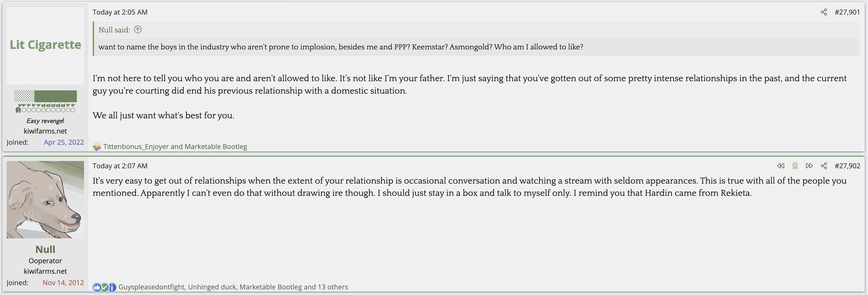Click the blue Informative reaction icon
This screenshot has height=295, width=868.
[x=112, y=287]
